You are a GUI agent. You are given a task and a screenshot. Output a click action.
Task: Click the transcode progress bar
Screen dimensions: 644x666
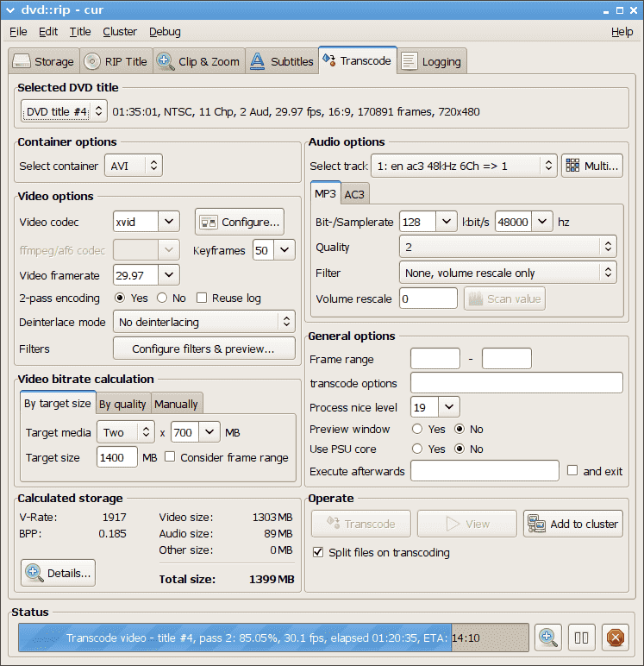click(x=273, y=638)
